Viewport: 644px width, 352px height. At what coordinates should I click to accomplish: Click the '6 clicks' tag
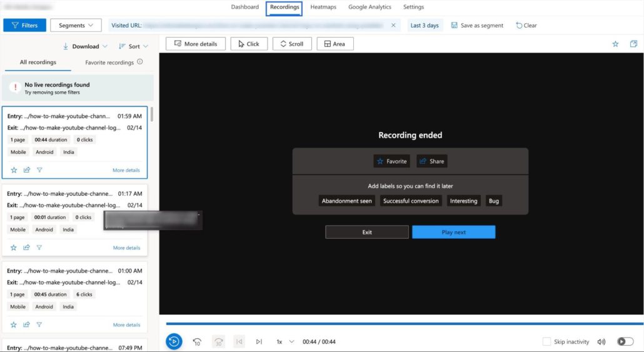[84, 294]
